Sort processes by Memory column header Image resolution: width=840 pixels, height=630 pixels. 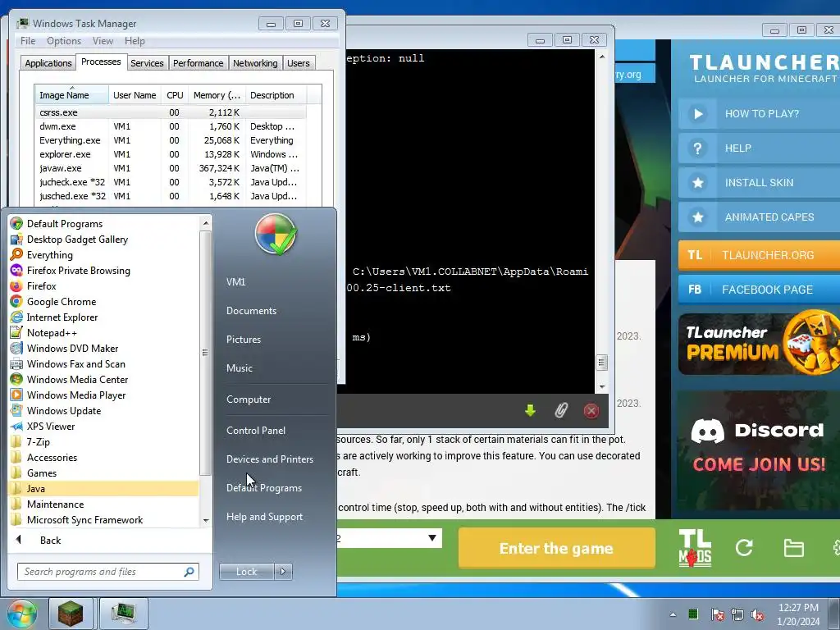click(x=217, y=95)
